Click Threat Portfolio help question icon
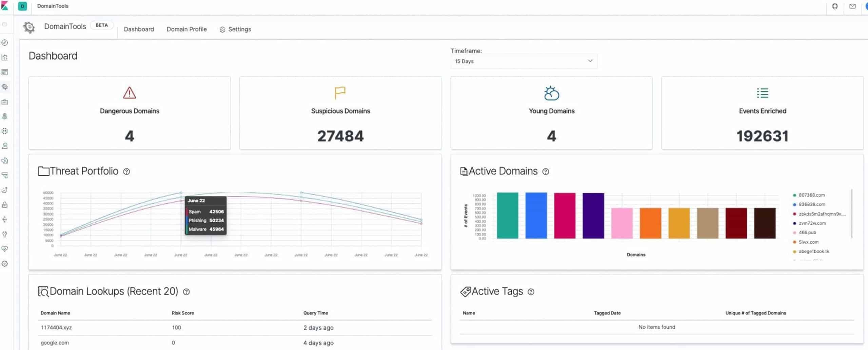This screenshot has height=350, width=868. (126, 172)
